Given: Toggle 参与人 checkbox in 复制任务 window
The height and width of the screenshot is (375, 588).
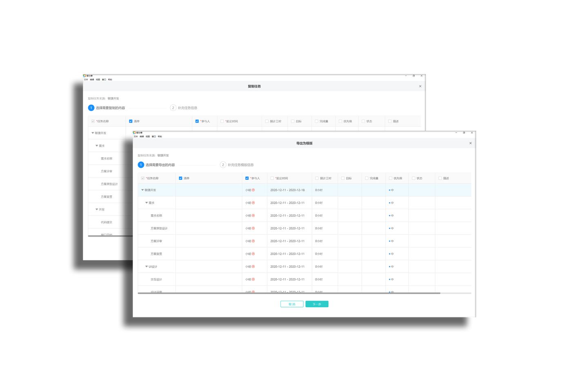Looking at the screenshot, I should (x=197, y=121).
